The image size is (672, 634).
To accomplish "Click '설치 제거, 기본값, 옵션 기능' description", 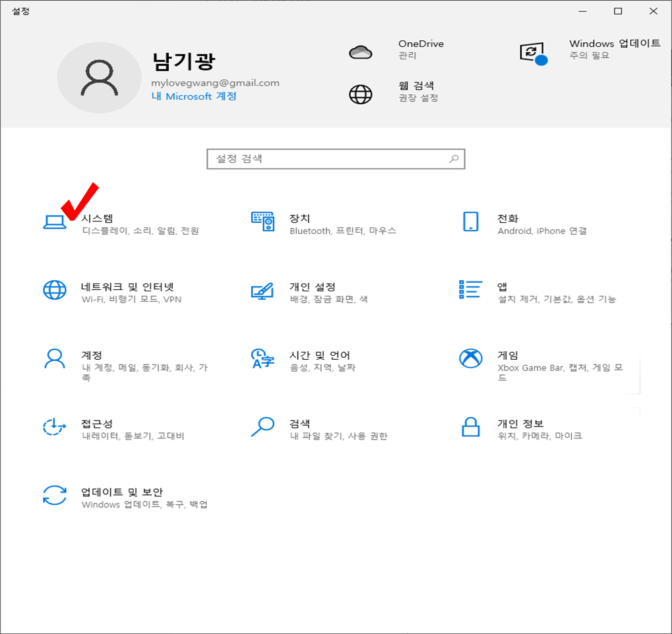I will point(557,299).
